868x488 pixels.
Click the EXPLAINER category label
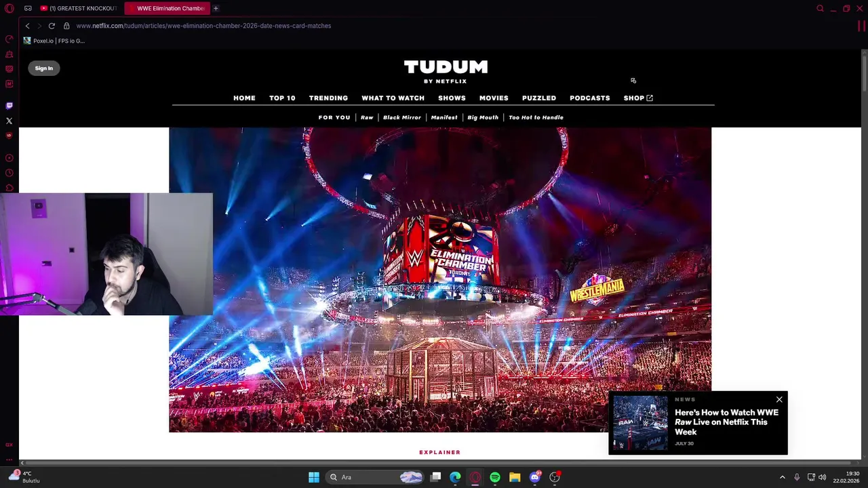click(x=439, y=452)
